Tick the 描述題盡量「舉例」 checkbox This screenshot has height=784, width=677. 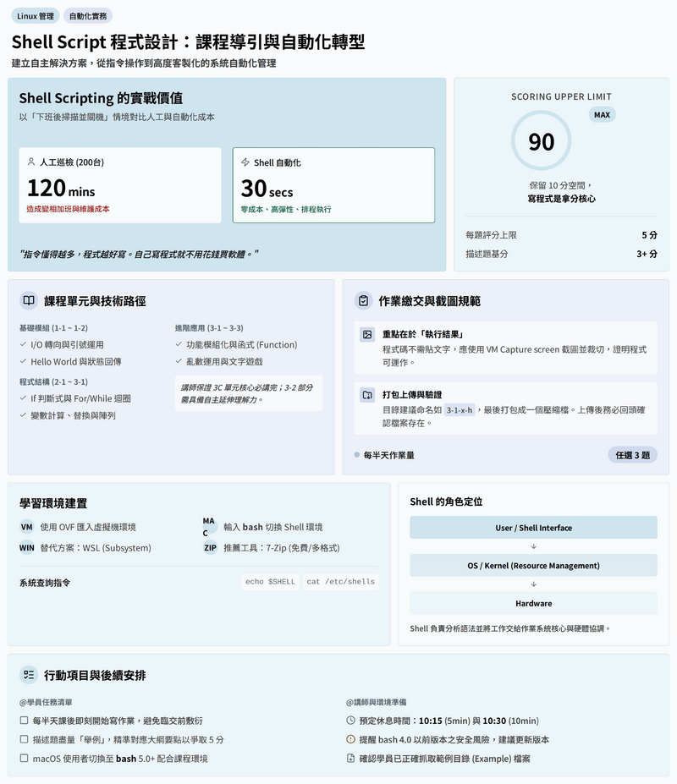point(24,739)
